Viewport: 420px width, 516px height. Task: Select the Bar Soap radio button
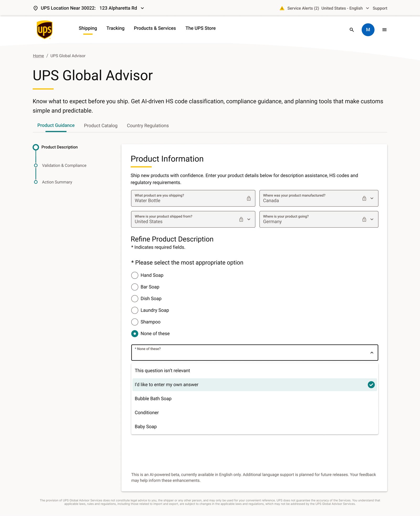(135, 287)
